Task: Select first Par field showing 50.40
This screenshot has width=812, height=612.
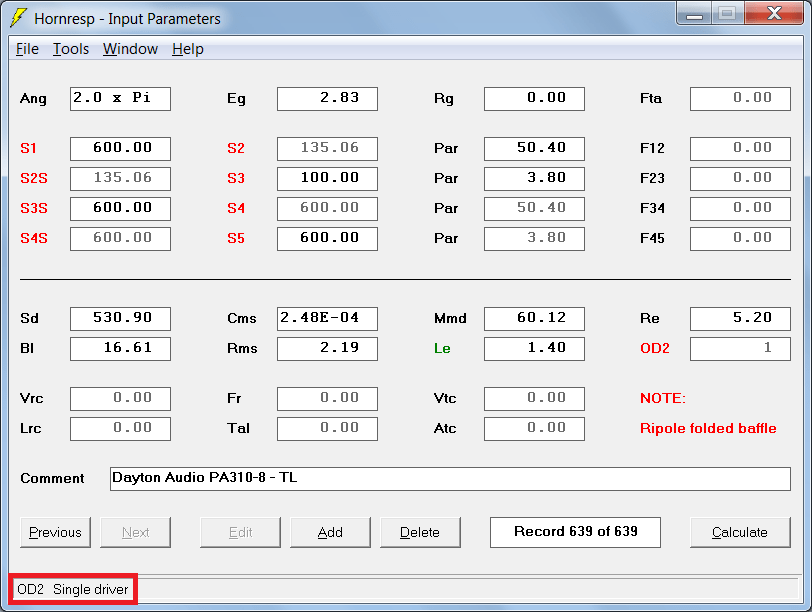Action: (x=534, y=149)
